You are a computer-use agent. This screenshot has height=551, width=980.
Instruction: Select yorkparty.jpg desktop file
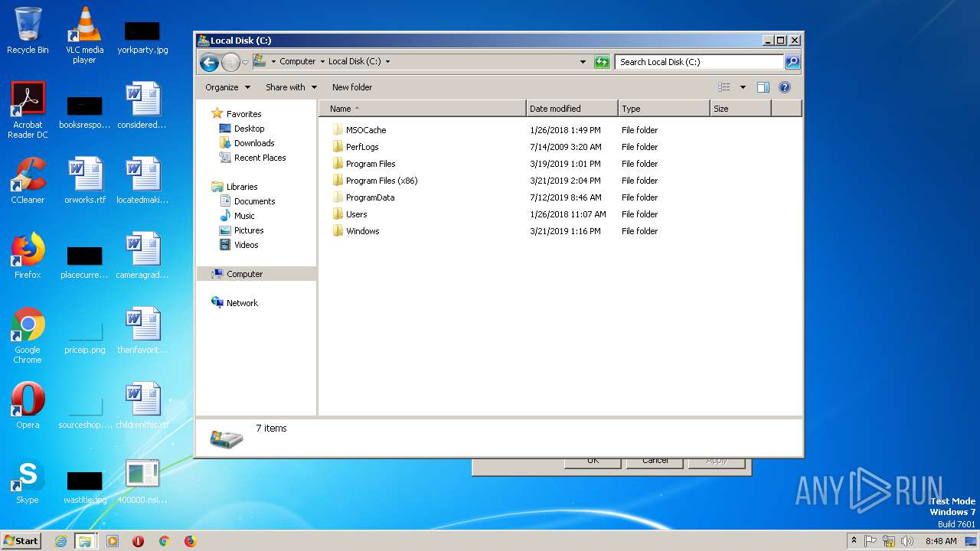click(142, 35)
